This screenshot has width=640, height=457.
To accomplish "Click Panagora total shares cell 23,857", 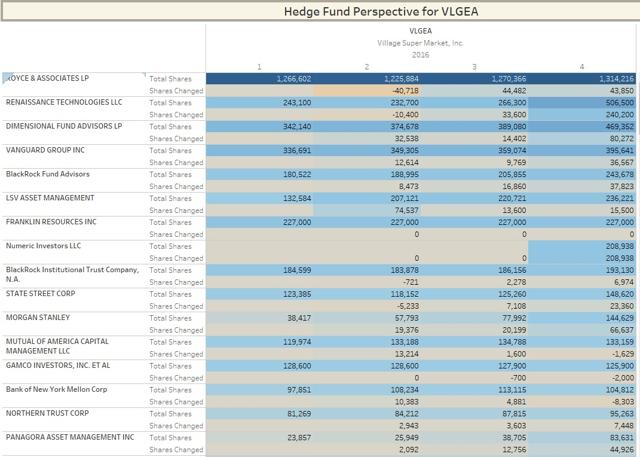I will point(259,438).
